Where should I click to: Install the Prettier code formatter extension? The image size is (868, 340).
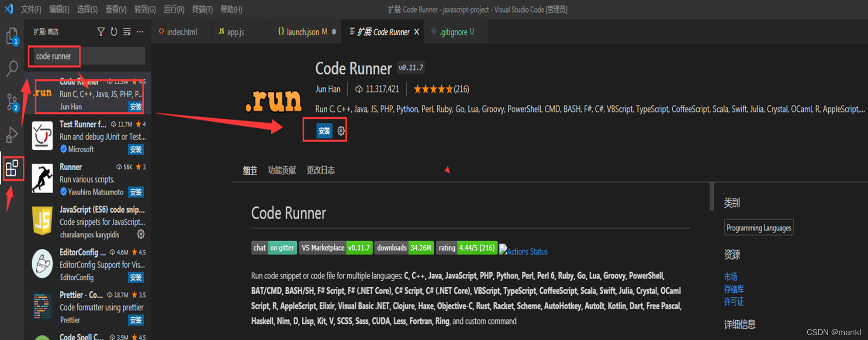135,320
